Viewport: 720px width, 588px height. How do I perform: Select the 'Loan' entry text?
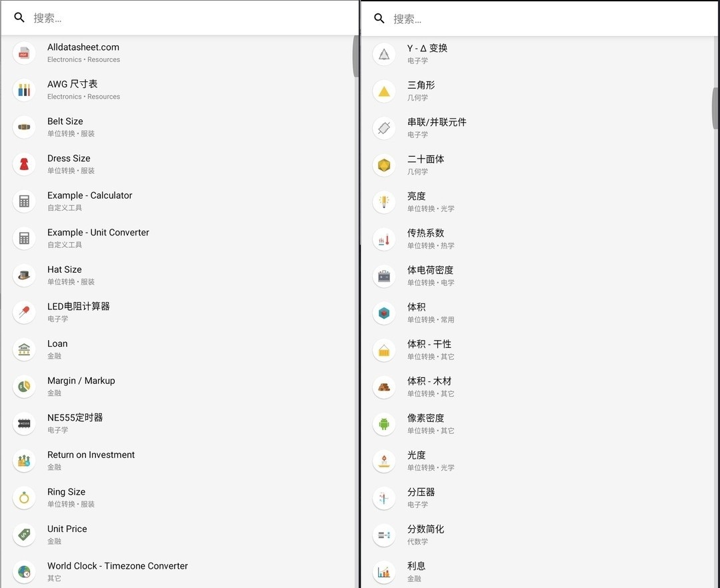57,343
